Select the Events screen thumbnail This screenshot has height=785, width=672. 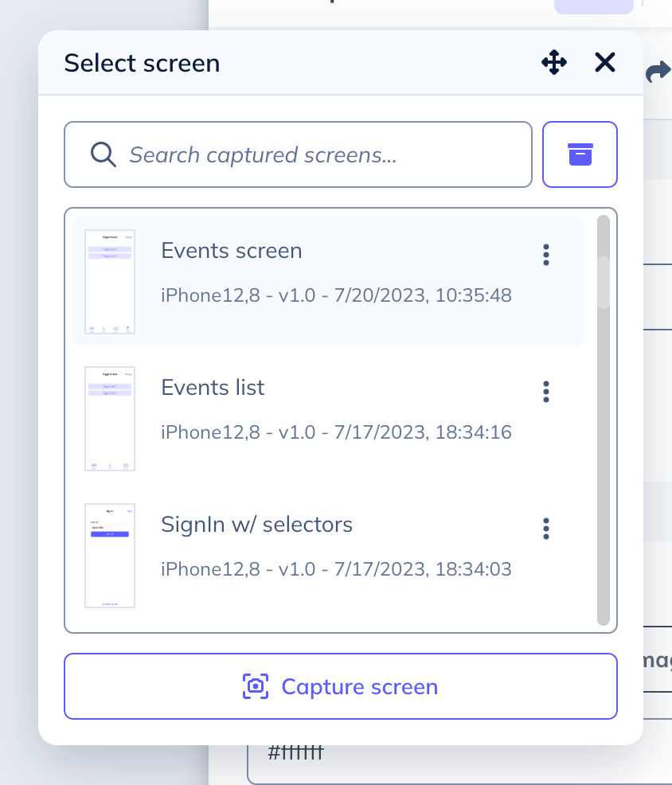(x=110, y=282)
